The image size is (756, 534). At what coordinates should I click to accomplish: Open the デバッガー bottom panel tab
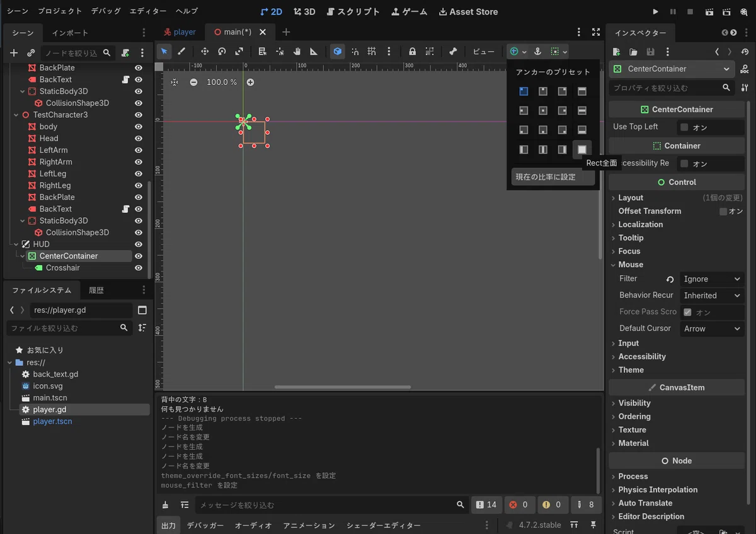(205, 525)
